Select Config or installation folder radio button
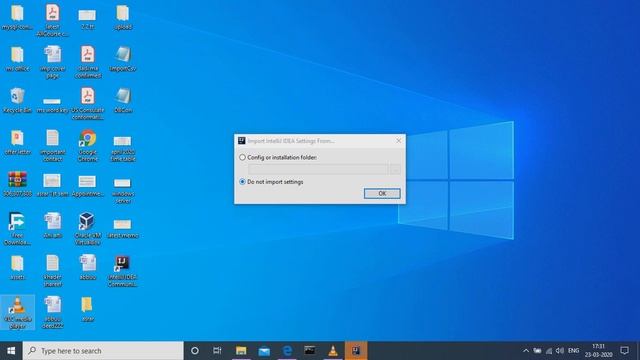 [242, 157]
